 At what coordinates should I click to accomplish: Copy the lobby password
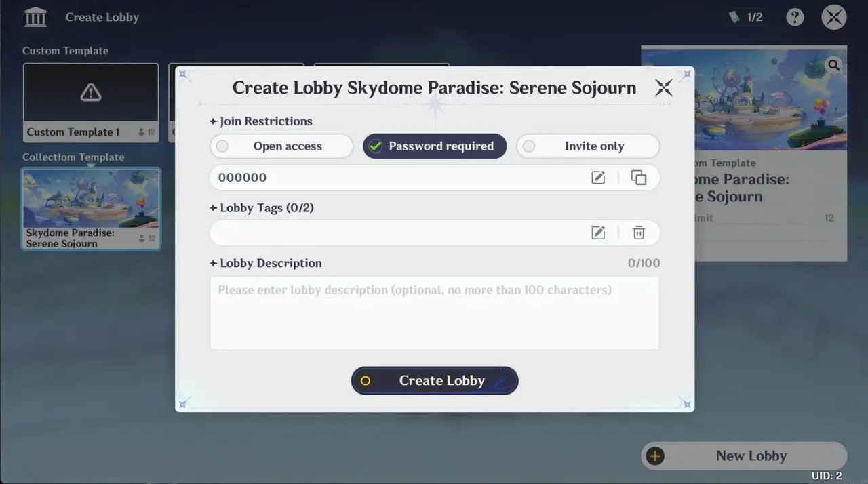pyautogui.click(x=639, y=178)
